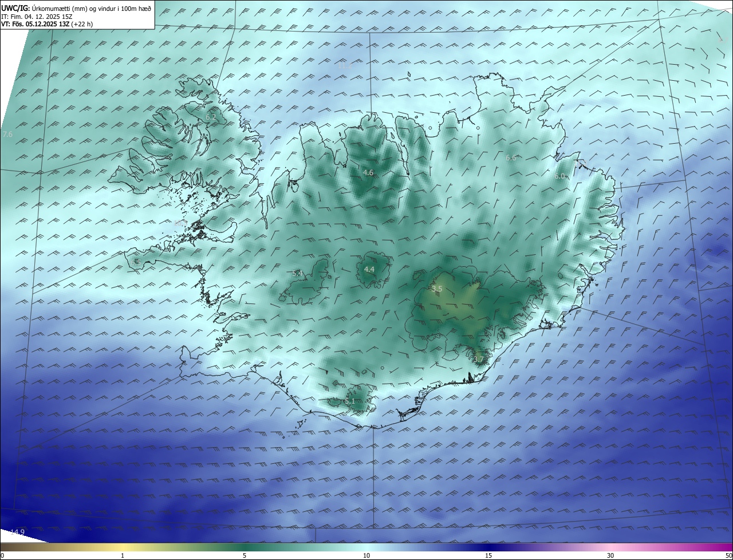This screenshot has height=560, width=733.
Task: Click the 15 tick on the color scale
Action: tap(488, 555)
